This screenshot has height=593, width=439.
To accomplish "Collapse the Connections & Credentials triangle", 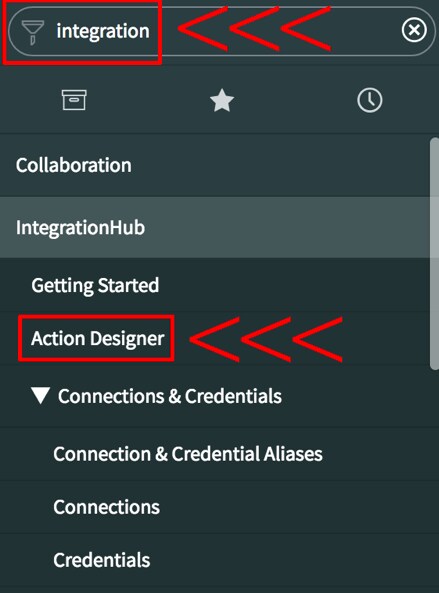I will pos(40,396).
